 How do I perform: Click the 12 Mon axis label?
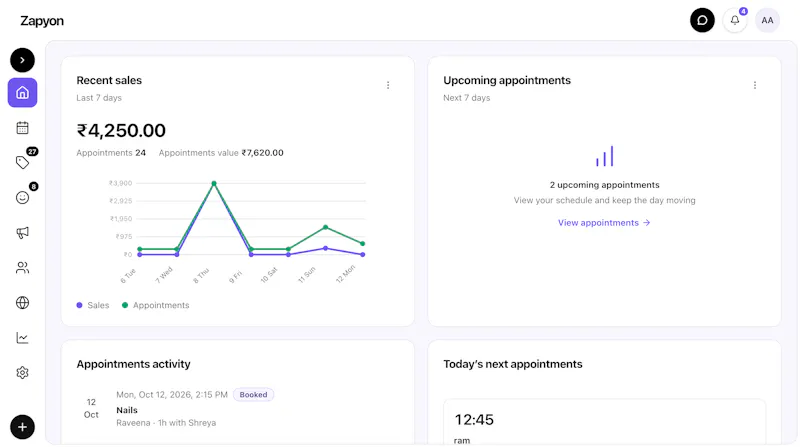[345, 275]
